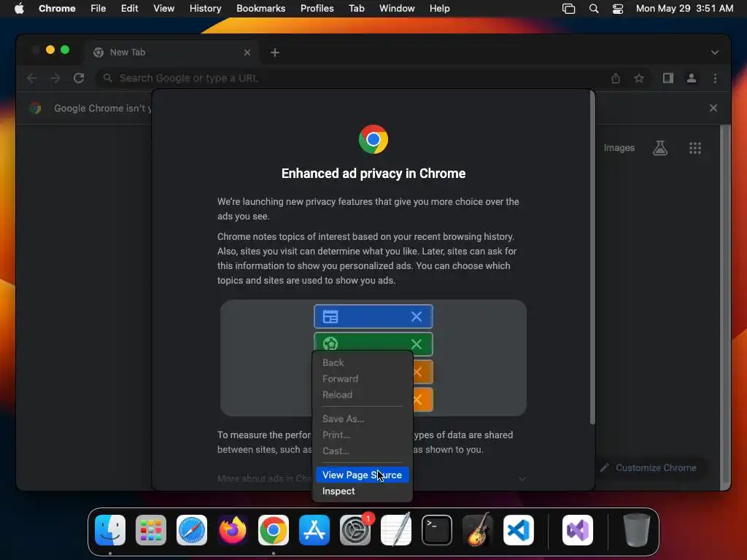Launch GarageBand from the dock

(478, 530)
